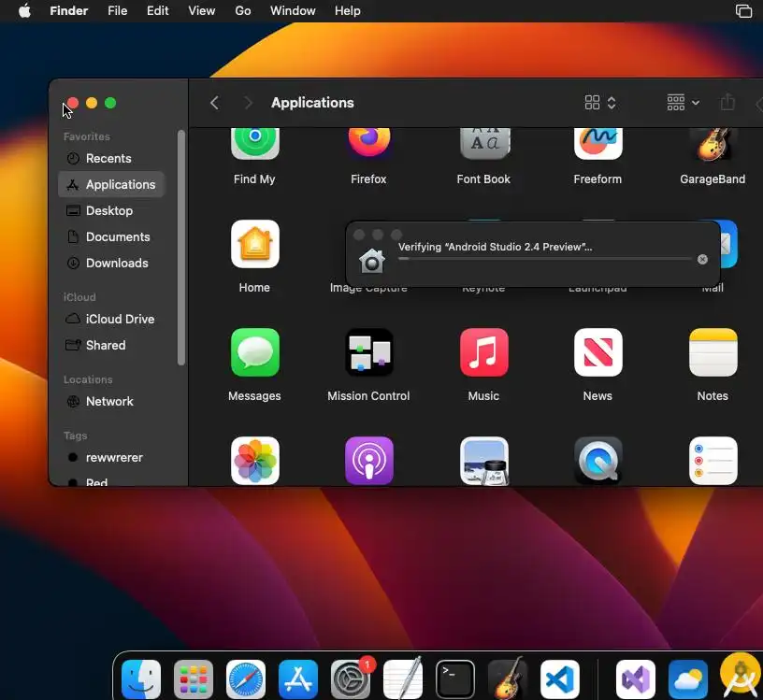763x700 pixels.
Task: Open the Edit menu
Action: pos(158,10)
